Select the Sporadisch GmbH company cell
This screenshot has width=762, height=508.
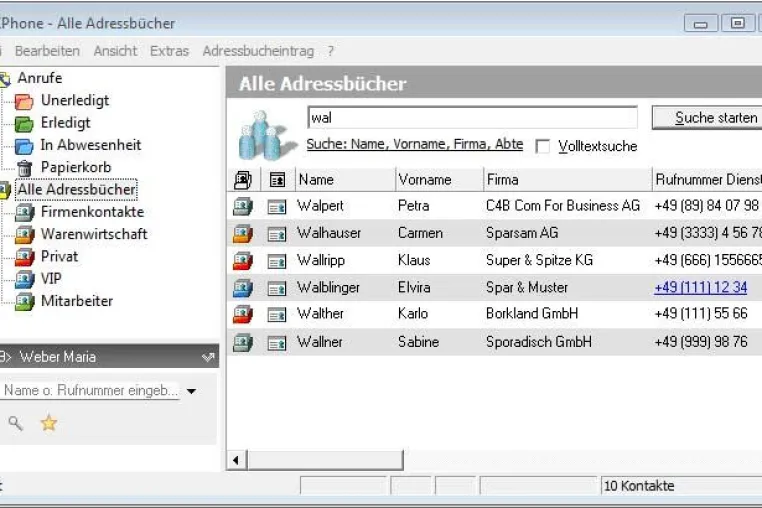[x=539, y=342]
